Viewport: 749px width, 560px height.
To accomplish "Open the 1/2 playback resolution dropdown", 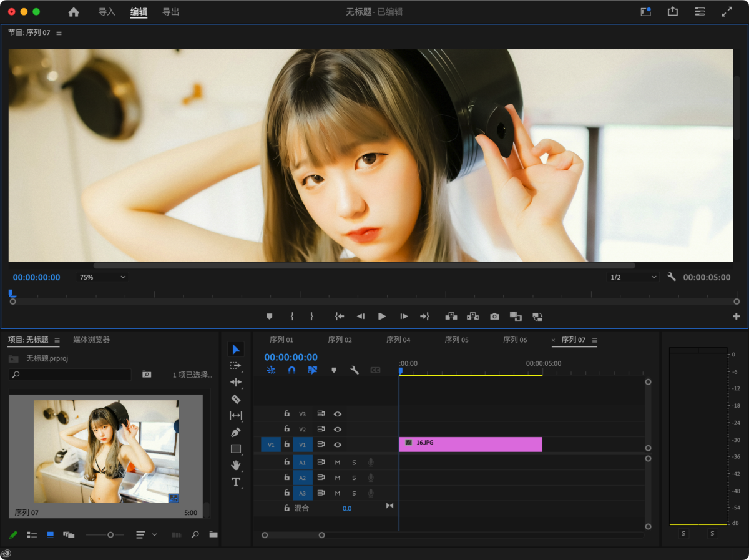I will 633,277.
